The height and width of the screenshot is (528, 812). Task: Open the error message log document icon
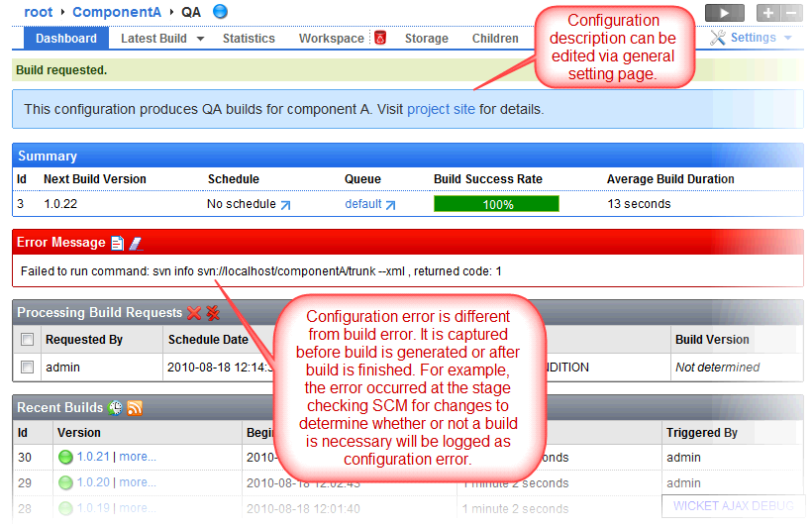point(117,243)
